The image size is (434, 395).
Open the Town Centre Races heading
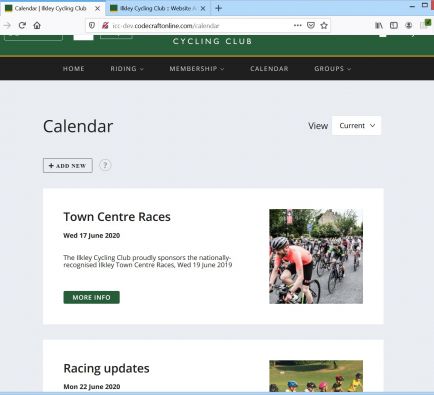(117, 217)
